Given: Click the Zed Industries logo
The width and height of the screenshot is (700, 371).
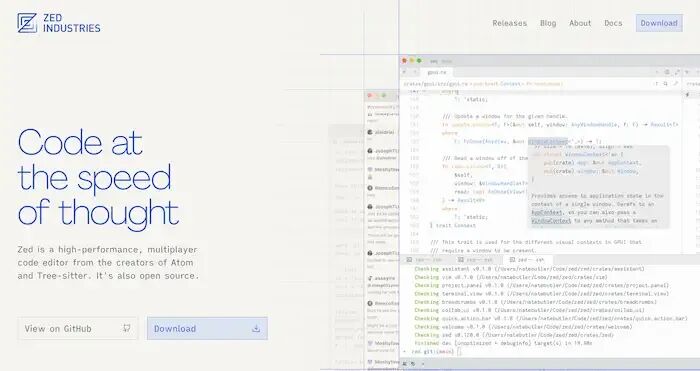Looking at the screenshot, I should pyautogui.click(x=59, y=23).
